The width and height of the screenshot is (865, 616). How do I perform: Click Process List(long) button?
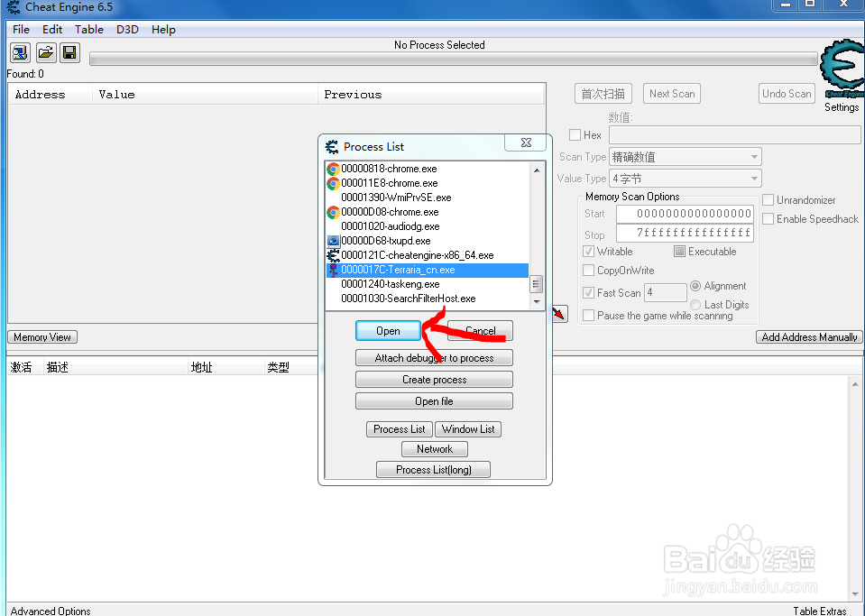tap(434, 469)
